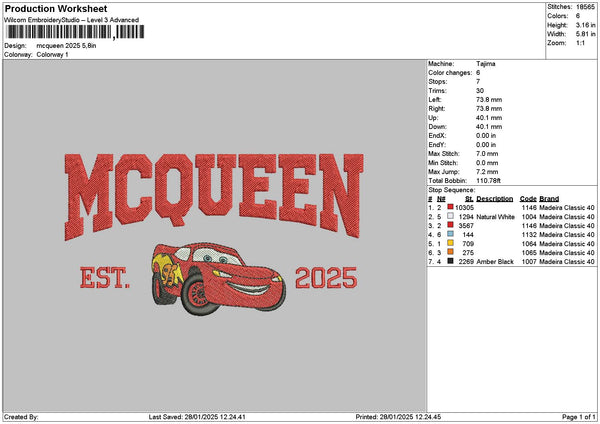Viewport: 600px width, 424px height.
Task: Click the Min Stitch value 0.0 mm
Action: tap(487, 163)
